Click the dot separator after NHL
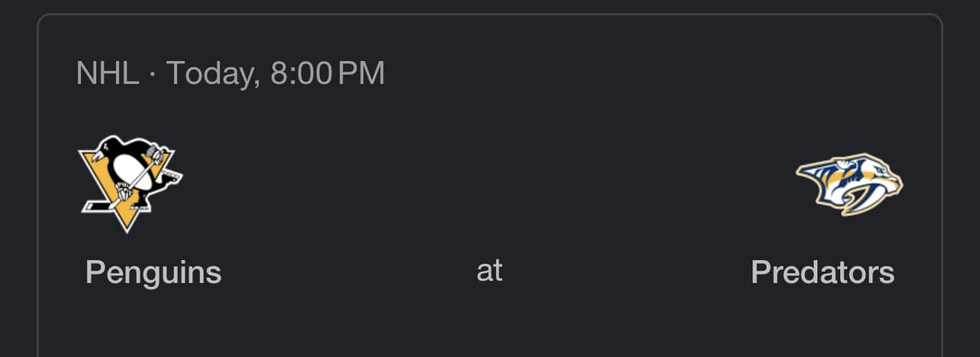 (153, 75)
